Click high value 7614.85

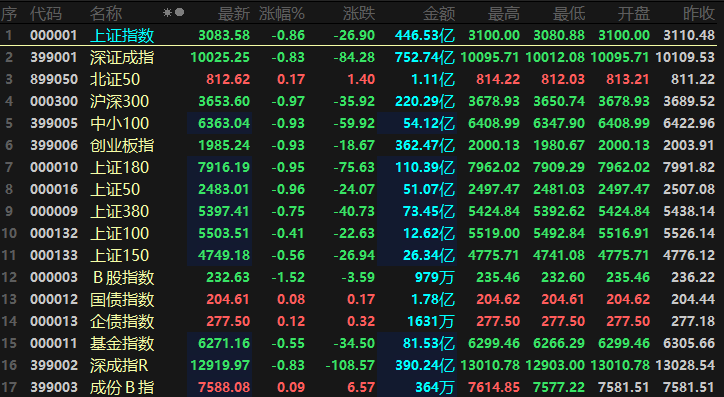494,387
